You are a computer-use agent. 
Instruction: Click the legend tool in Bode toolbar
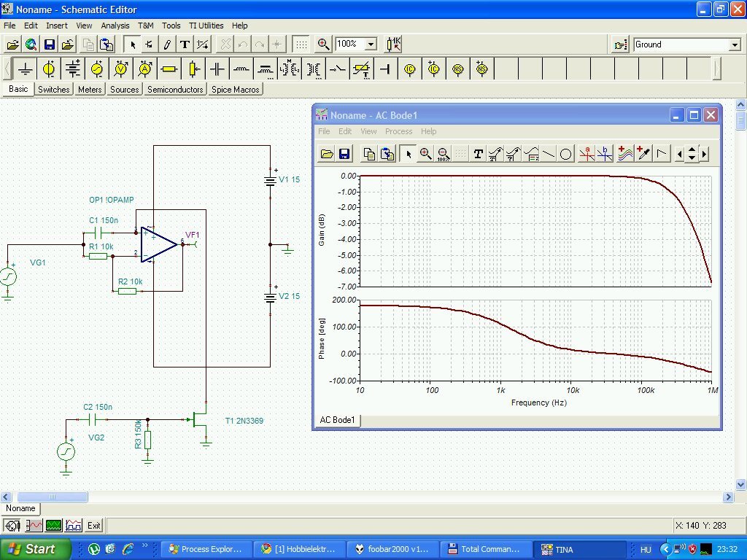click(x=531, y=154)
